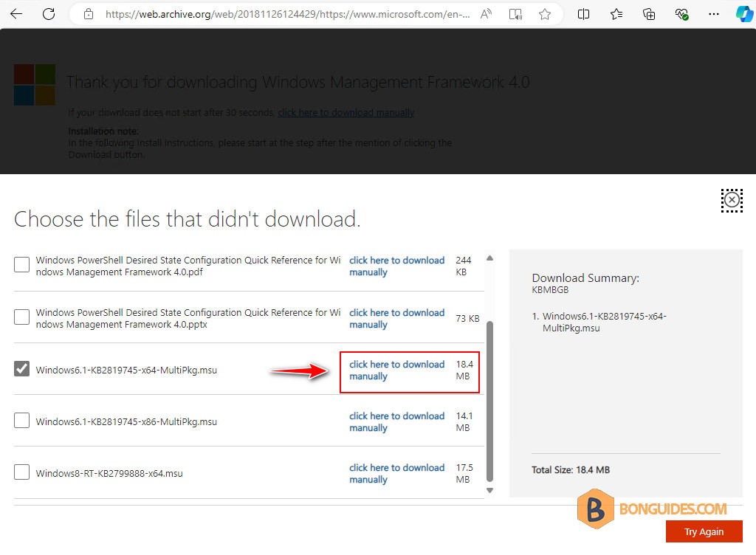756x555 pixels.
Task: Click the 'Download Summary:' heading
Action: pyautogui.click(x=585, y=278)
